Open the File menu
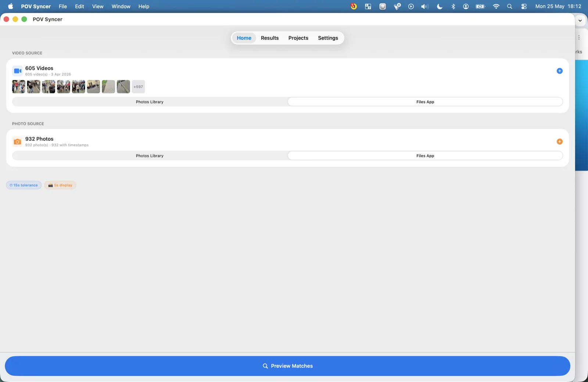Screen dimensions: 588x382 coord(63,6)
